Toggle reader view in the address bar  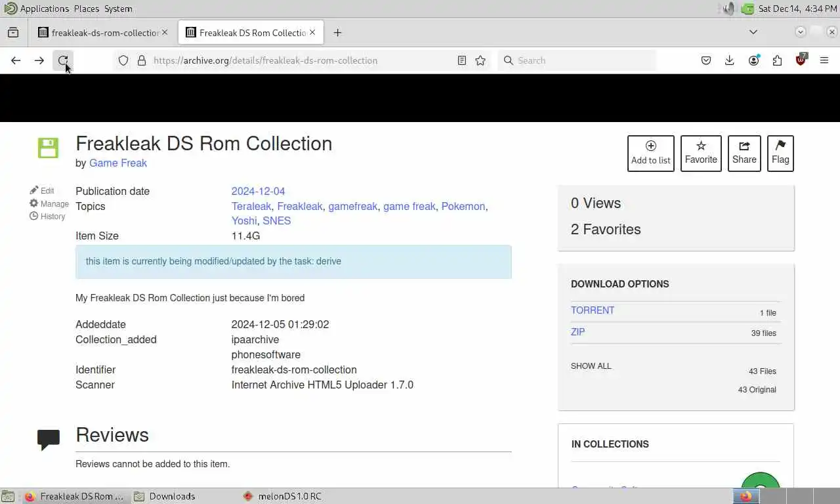click(x=462, y=60)
